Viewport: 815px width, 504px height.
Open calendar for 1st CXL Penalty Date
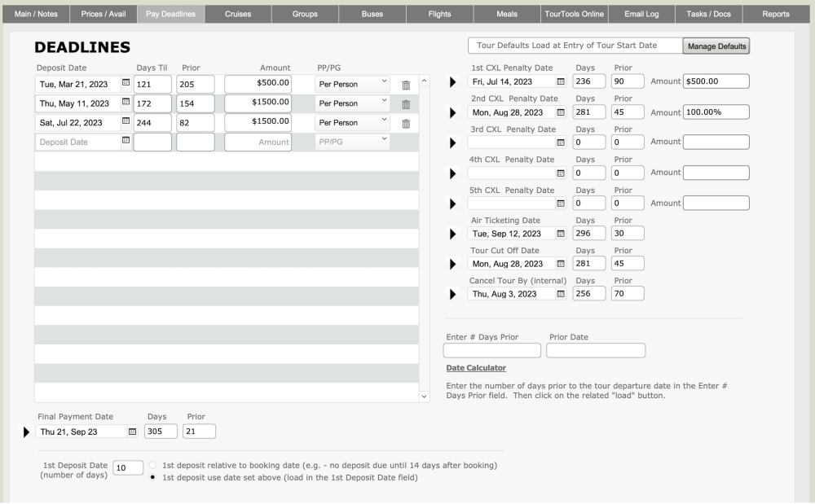tap(561, 81)
